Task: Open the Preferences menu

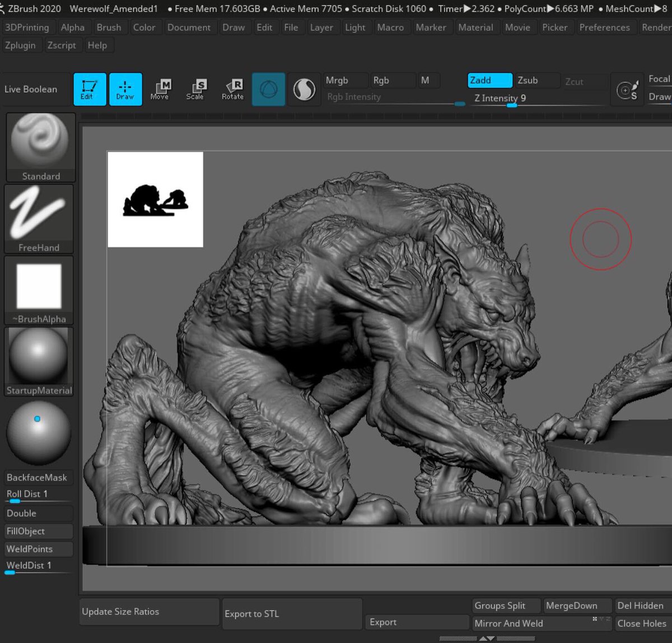Action: click(x=605, y=27)
